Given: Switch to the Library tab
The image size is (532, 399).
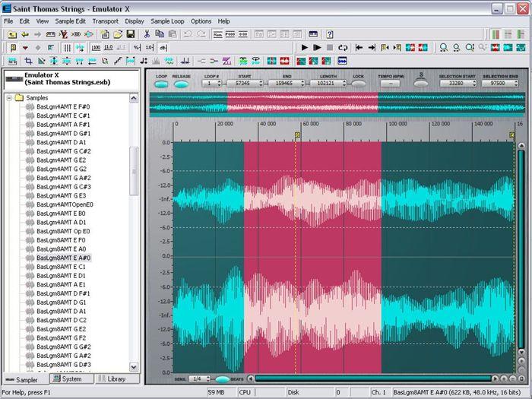Looking at the screenshot, I should click(116, 378).
